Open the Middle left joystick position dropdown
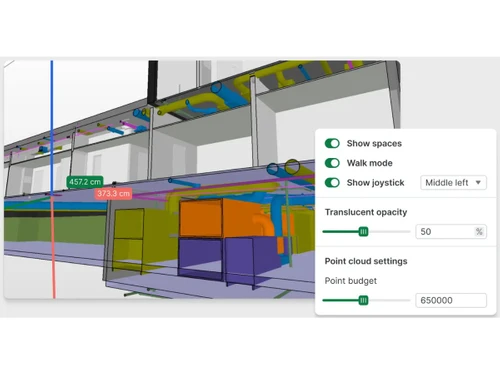Viewport: 500px width, 375px height. (453, 183)
